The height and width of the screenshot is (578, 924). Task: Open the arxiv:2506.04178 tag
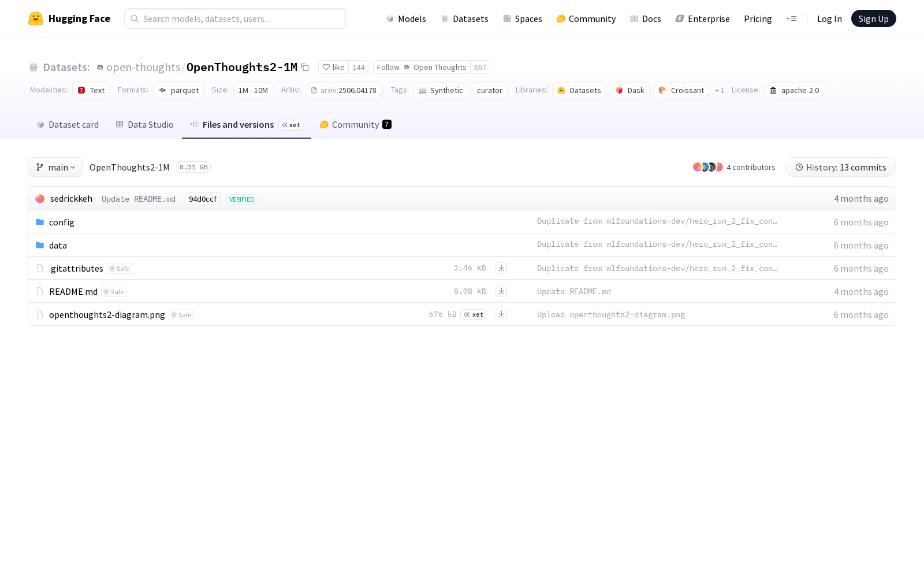[344, 90]
